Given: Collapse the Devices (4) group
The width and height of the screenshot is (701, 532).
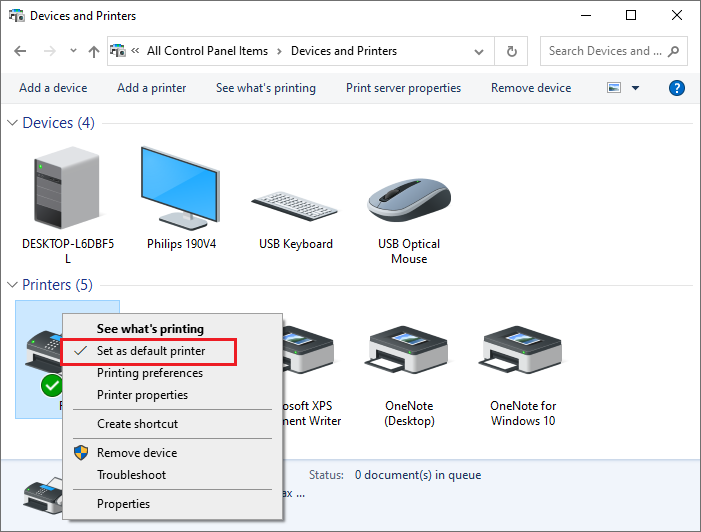Looking at the screenshot, I should [x=13, y=123].
